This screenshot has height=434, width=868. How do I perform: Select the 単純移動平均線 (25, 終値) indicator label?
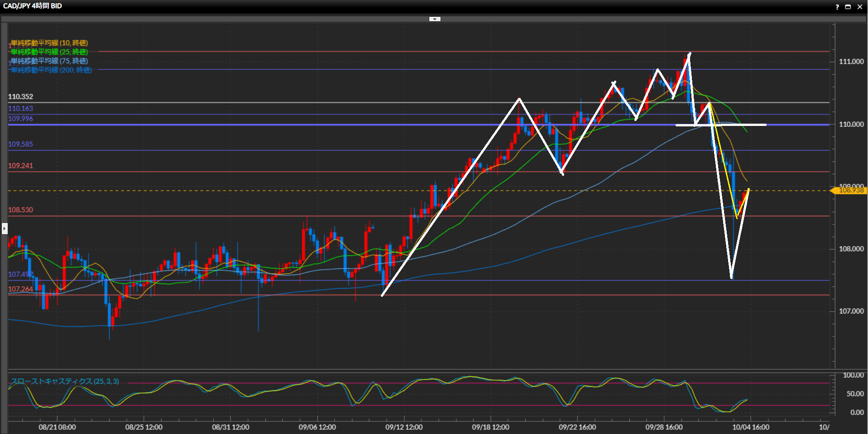click(x=49, y=52)
